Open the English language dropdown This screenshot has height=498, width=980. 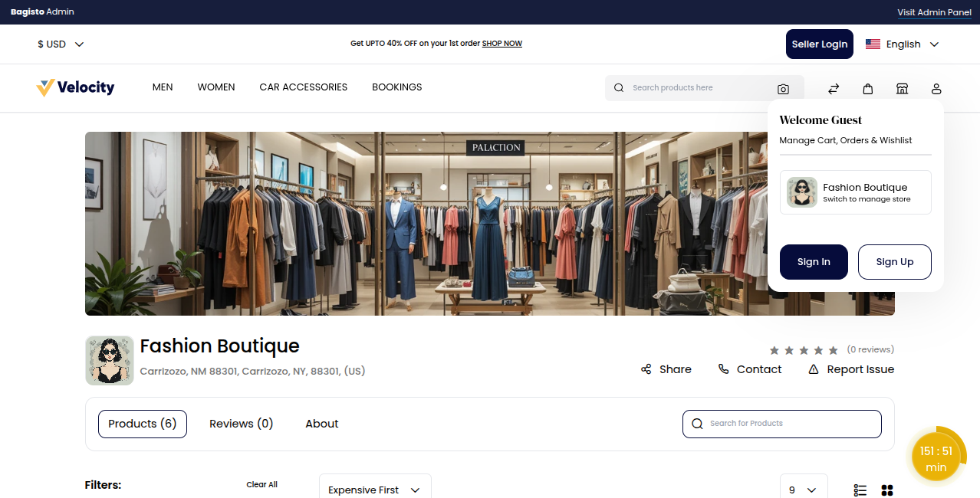903,44
